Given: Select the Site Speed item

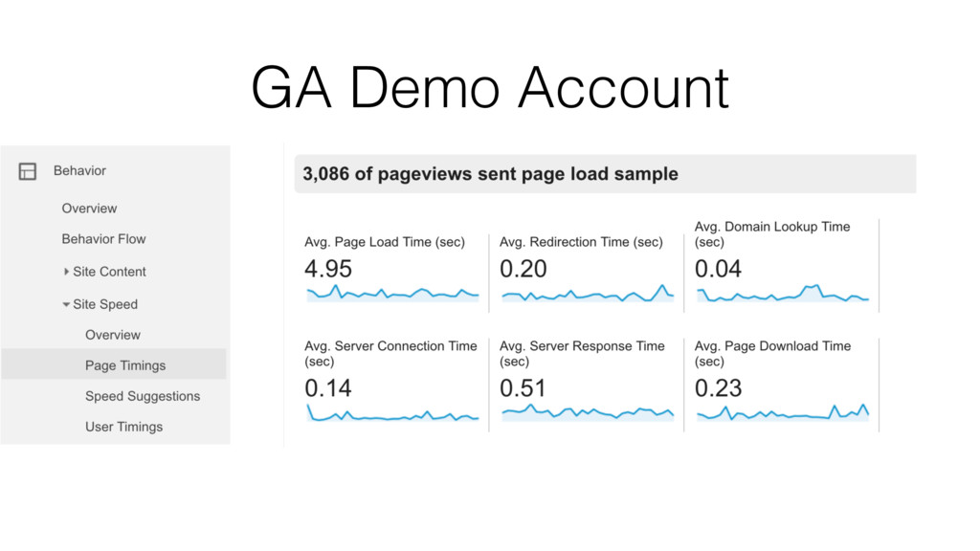Looking at the screenshot, I should tap(105, 304).
